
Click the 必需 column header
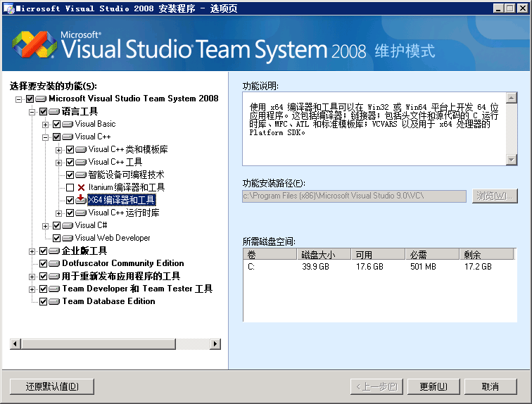click(432, 254)
